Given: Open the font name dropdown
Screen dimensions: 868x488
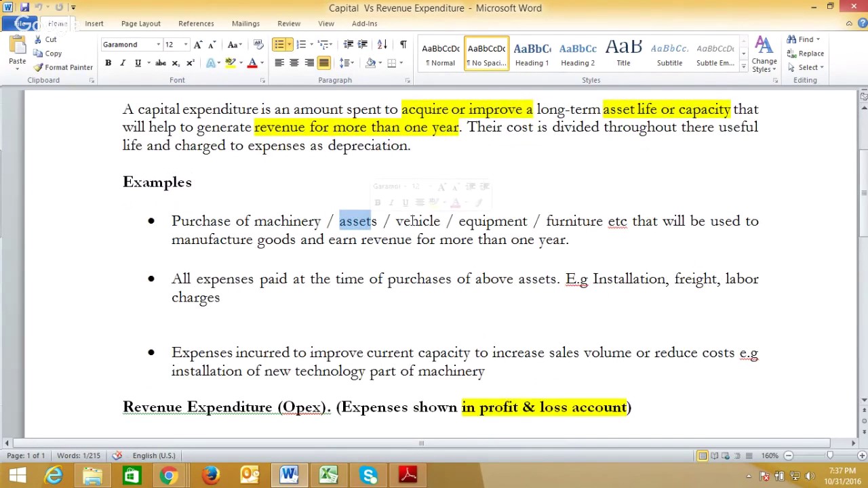Looking at the screenshot, I should (x=159, y=45).
